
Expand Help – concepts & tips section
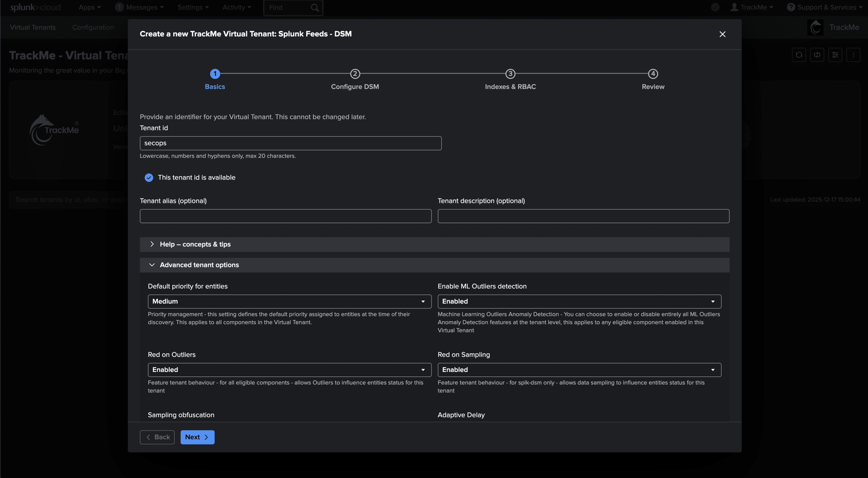click(x=195, y=245)
